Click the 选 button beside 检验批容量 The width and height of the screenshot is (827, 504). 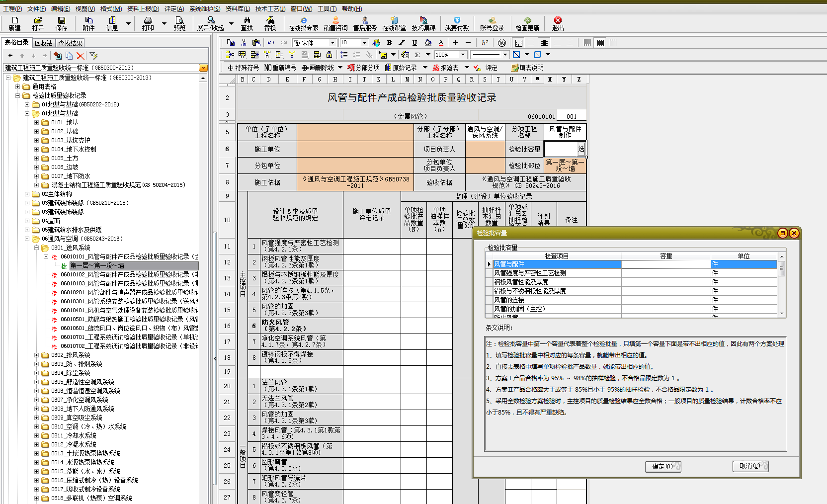click(581, 149)
